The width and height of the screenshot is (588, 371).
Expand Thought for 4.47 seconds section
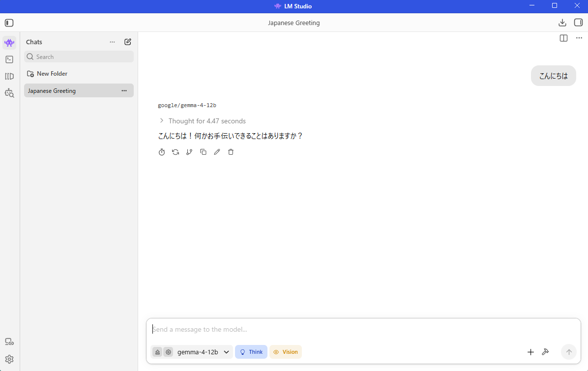click(203, 121)
